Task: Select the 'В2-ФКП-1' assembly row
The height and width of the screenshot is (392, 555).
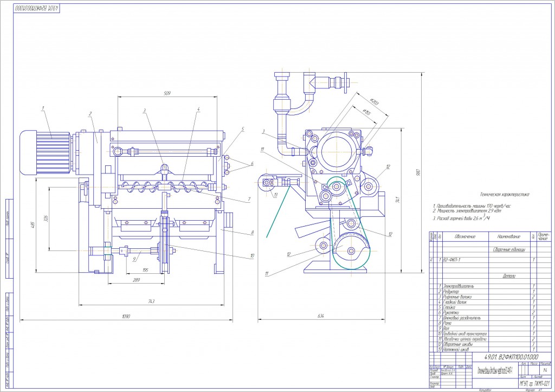Action: point(490,260)
